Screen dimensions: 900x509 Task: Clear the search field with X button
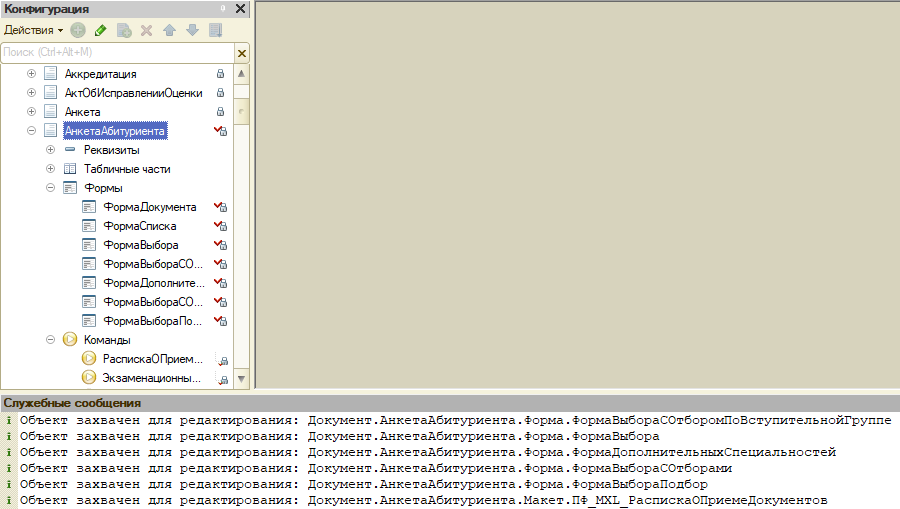pos(242,53)
